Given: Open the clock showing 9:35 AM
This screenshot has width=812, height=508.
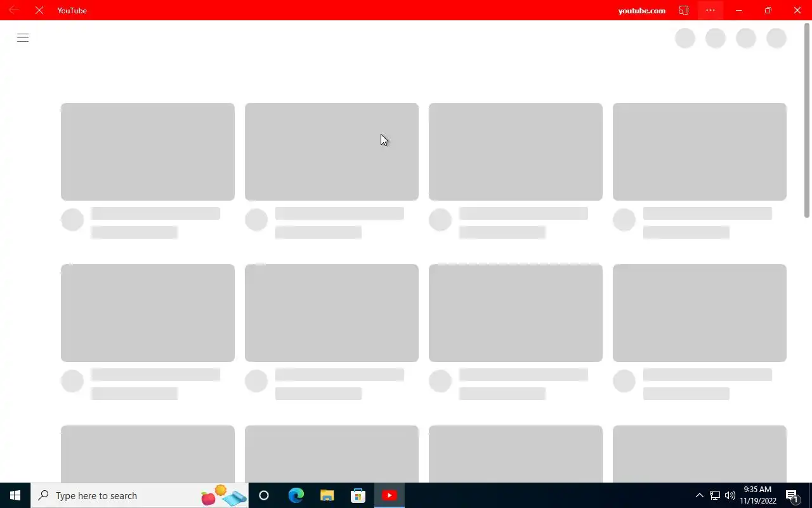Looking at the screenshot, I should pos(758,495).
